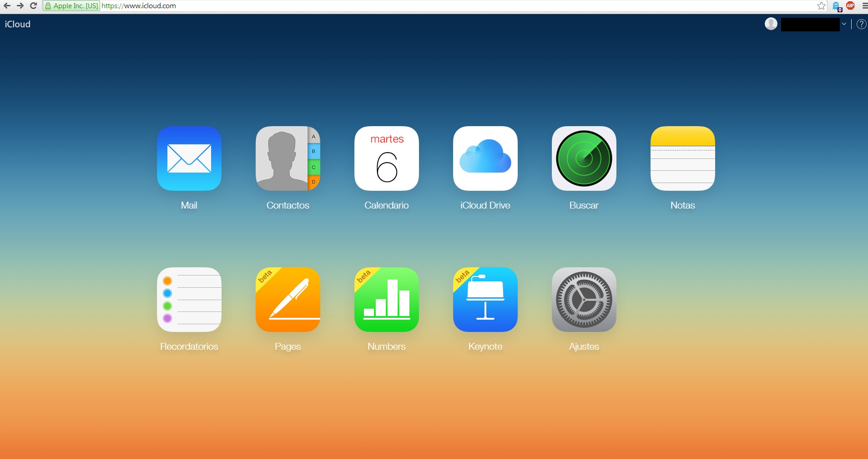Click the Numbers label text
868x459 pixels.
point(387,347)
